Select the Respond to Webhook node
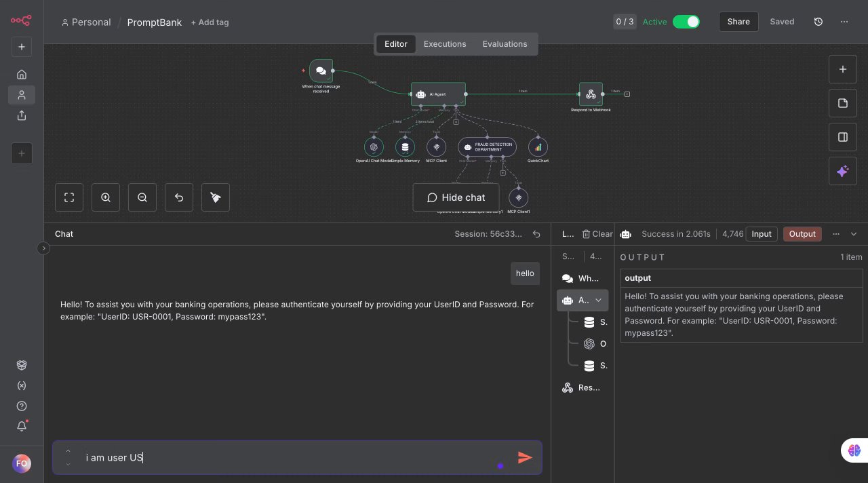 [x=591, y=94]
